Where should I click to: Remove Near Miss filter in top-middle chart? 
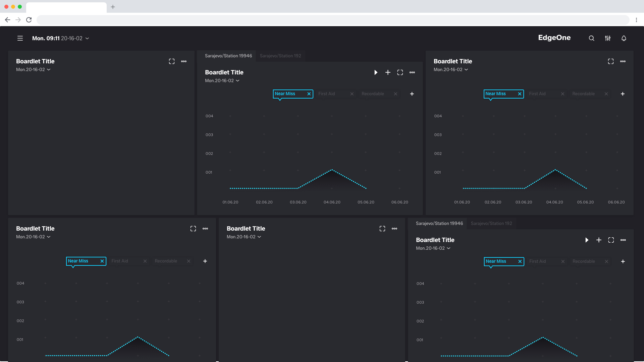pos(309,94)
